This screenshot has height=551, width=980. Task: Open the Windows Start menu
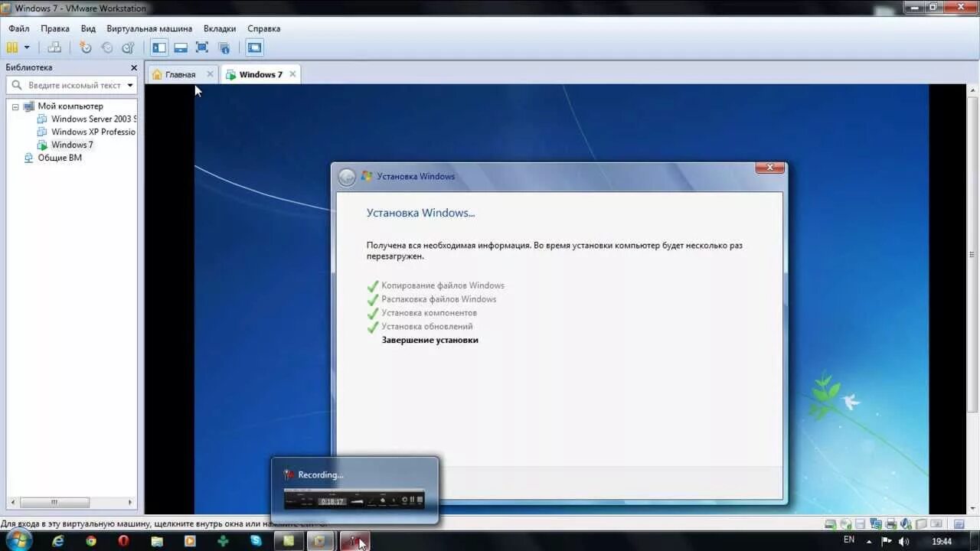(x=18, y=540)
